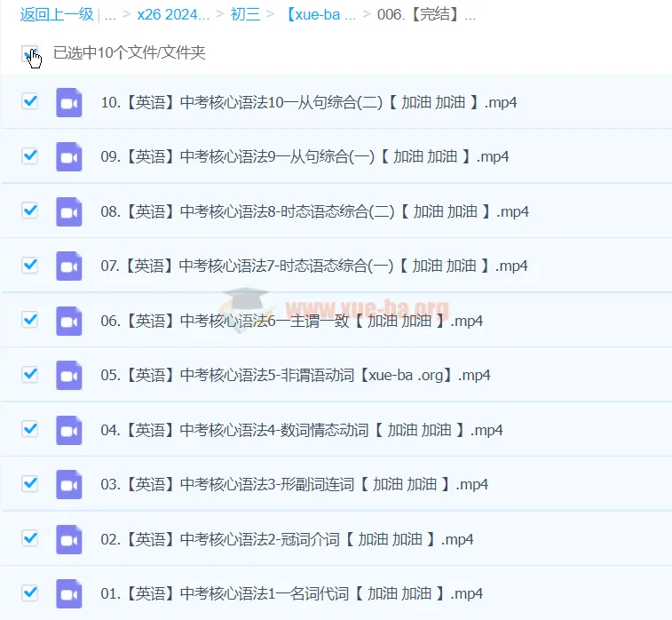672x620 pixels.
Task: Navigate to 初三 breadcrumb folder
Action: (x=244, y=15)
